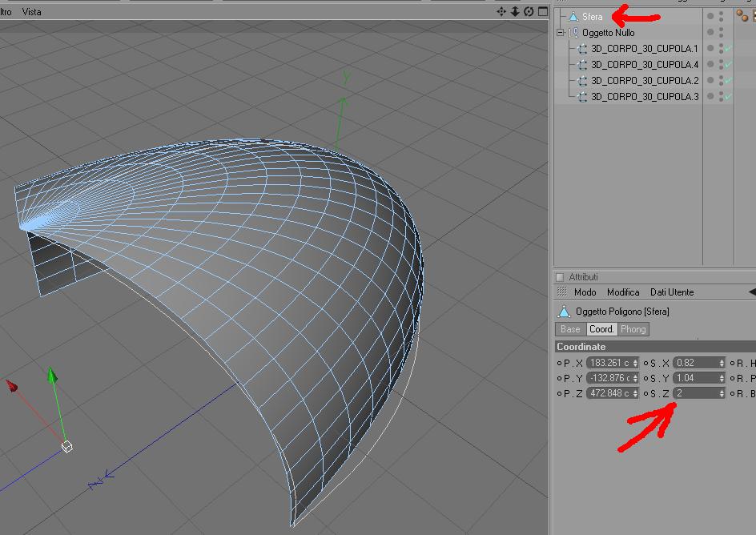Click the viewport zoom camera icon
756x535 pixels.
[515, 11]
